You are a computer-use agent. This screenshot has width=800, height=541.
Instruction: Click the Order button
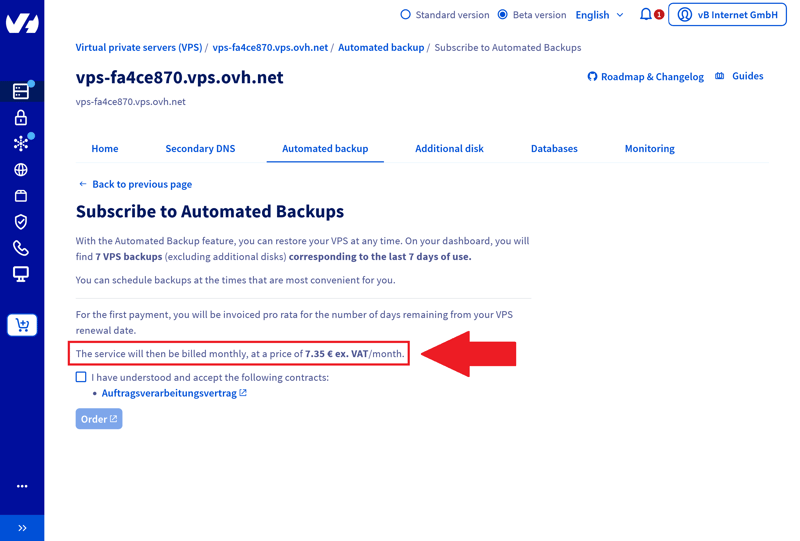pyautogui.click(x=99, y=419)
